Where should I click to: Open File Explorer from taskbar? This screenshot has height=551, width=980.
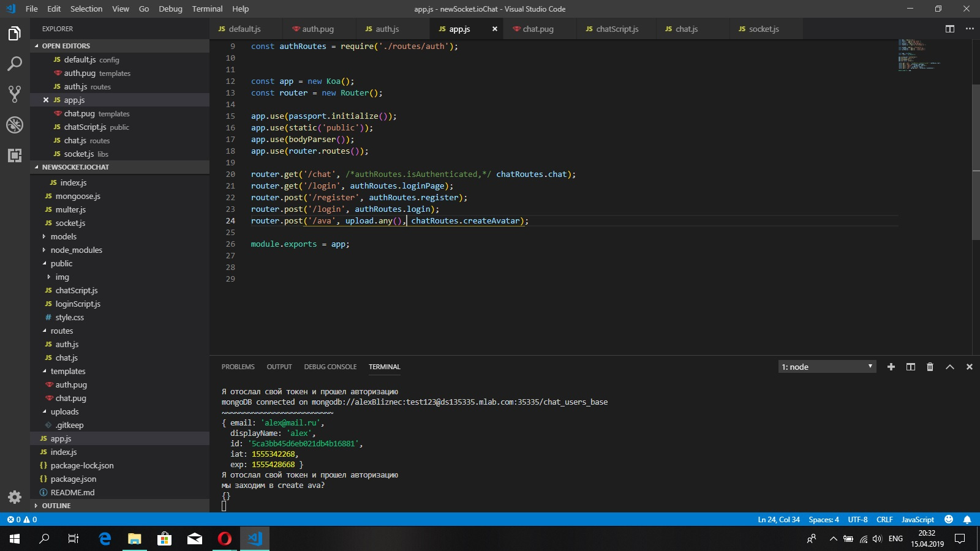pyautogui.click(x=134, y=539)
